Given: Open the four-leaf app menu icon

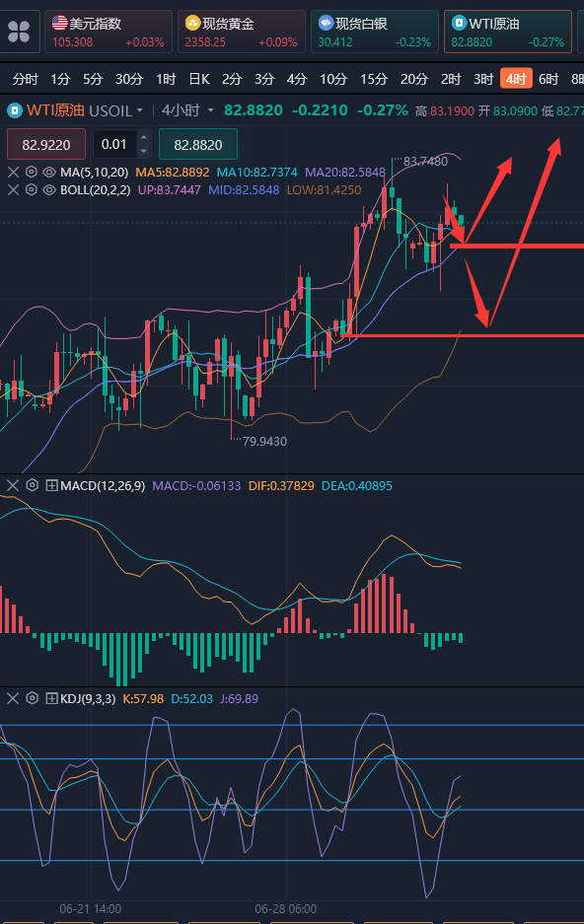Looking at the screenshot, I should 19,32.
